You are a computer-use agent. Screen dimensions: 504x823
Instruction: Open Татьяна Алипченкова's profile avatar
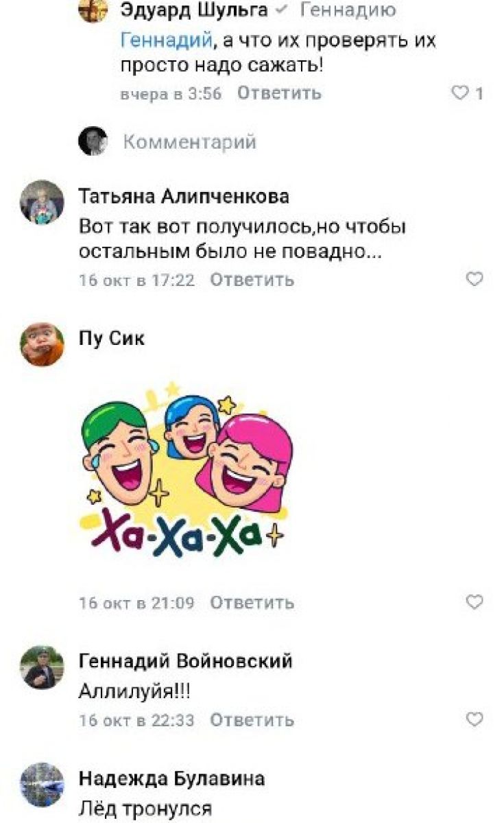pos(42,202)
